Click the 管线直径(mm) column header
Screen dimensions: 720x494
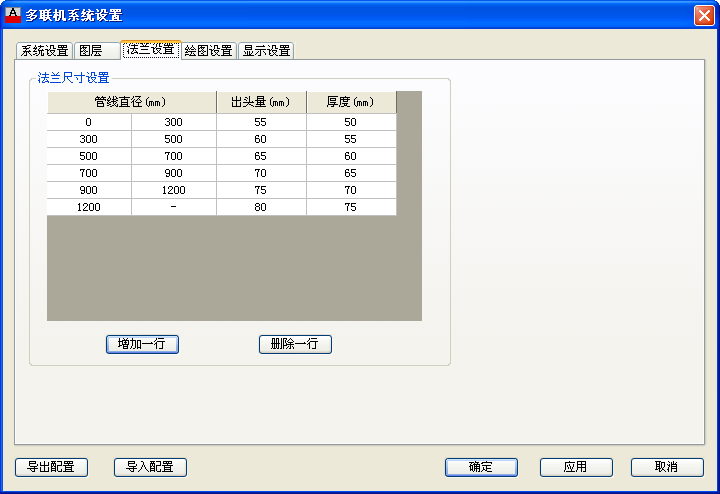coord(131,102)
